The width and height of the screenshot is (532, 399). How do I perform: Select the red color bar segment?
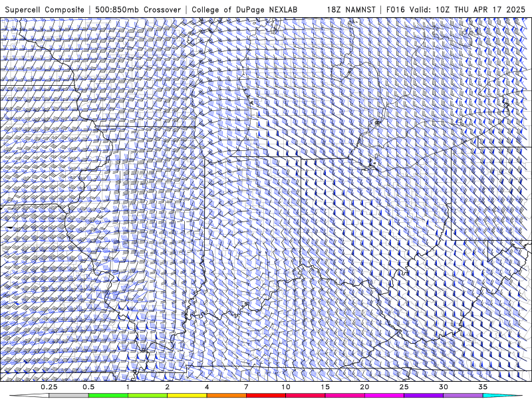(x=265, y=396)
